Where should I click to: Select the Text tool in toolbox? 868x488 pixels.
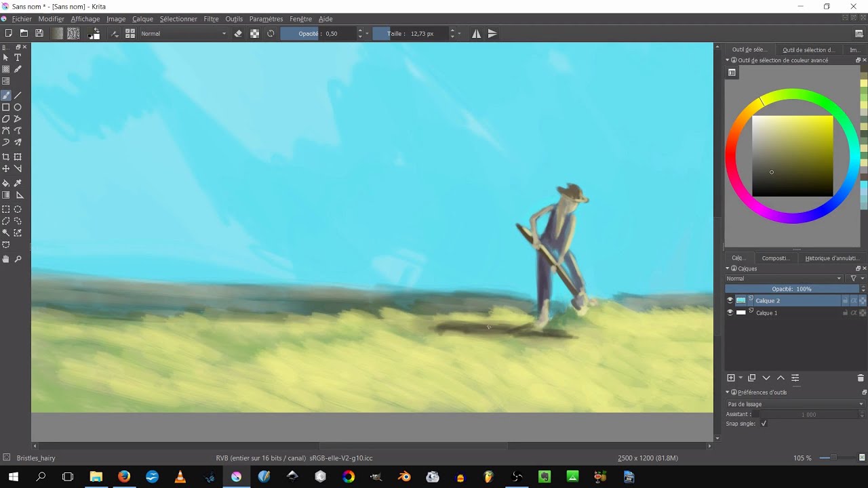pos(18,58)
